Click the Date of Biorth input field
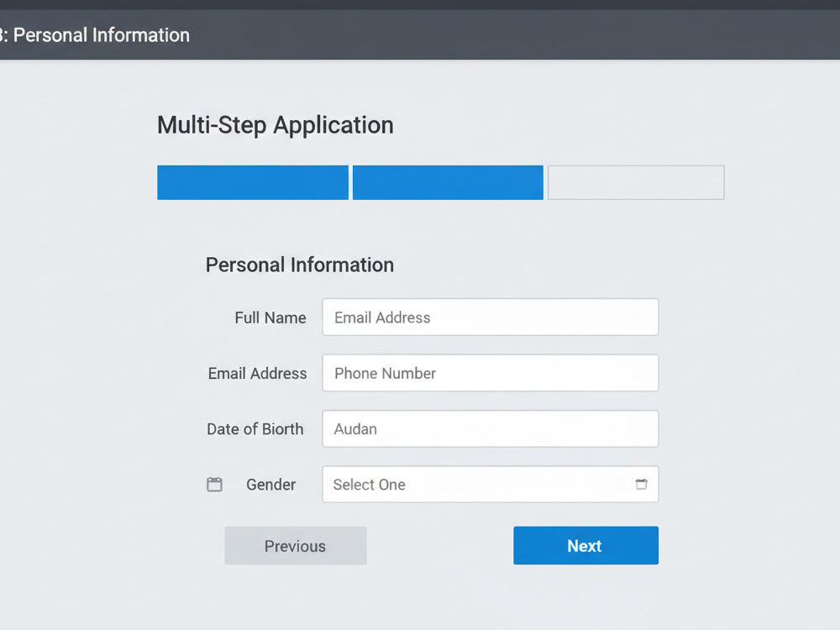 pyautogui.click(x=491, y=428)
